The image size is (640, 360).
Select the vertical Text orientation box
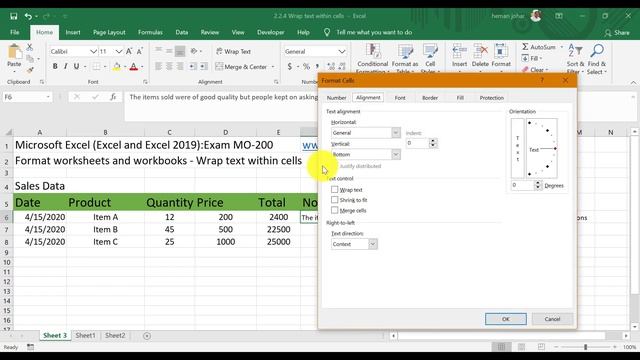tap(518, 148)
